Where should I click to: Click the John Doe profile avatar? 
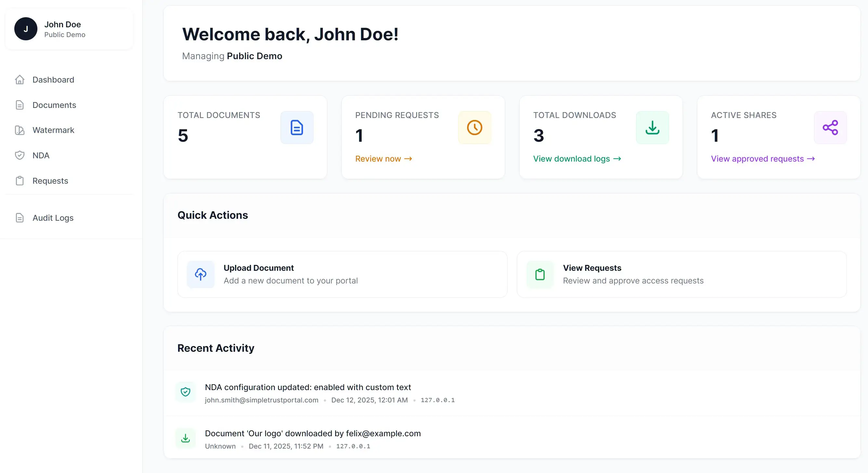click(x=26, y=29)
